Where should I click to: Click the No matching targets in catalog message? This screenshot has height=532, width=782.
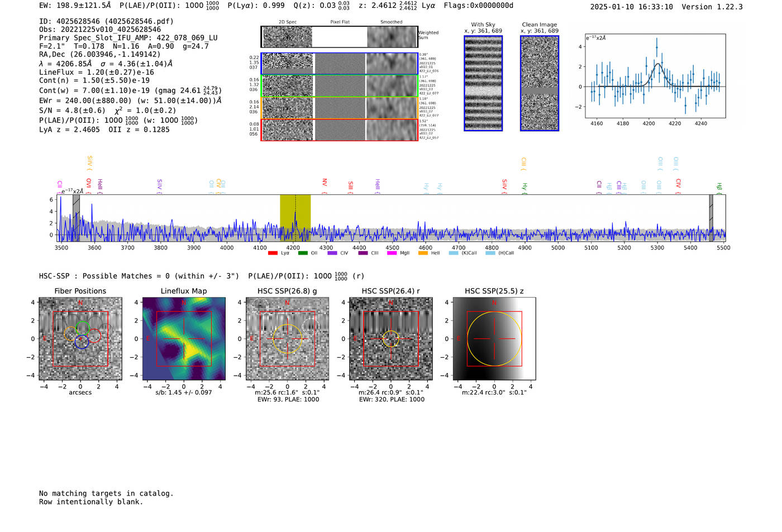point(106,493)
